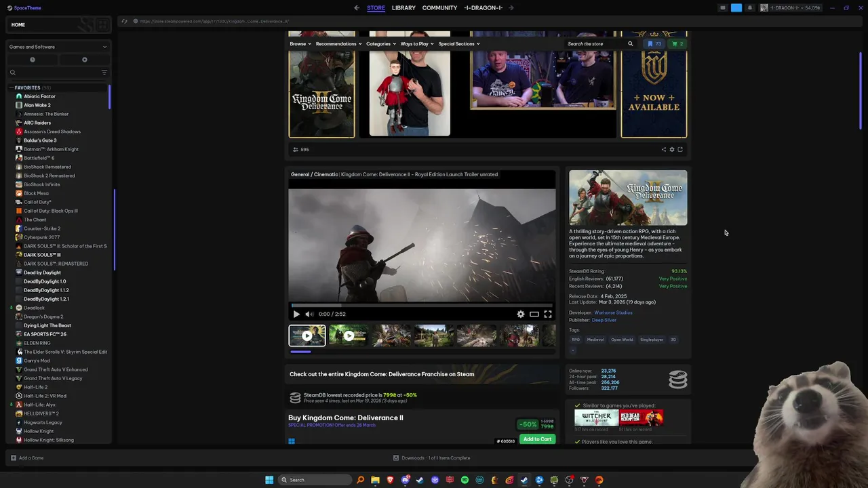
Task: Click the plus tag button under Tags
Action: [573, 350]
